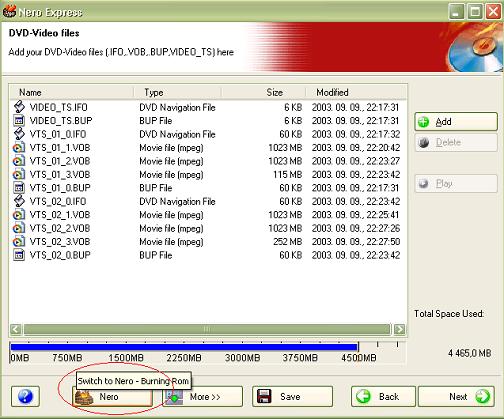Go back using the green Back arrow

pyautogui.click(x=363, y=396)
